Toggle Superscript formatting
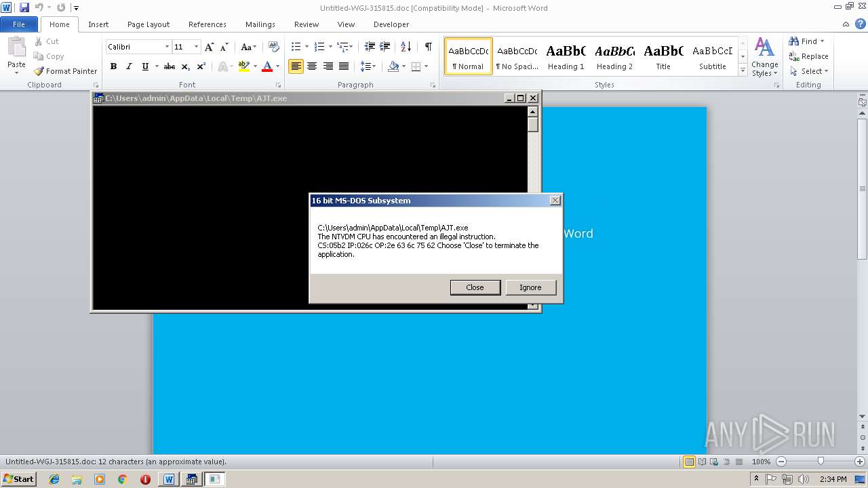 click(x=201, y=66)
